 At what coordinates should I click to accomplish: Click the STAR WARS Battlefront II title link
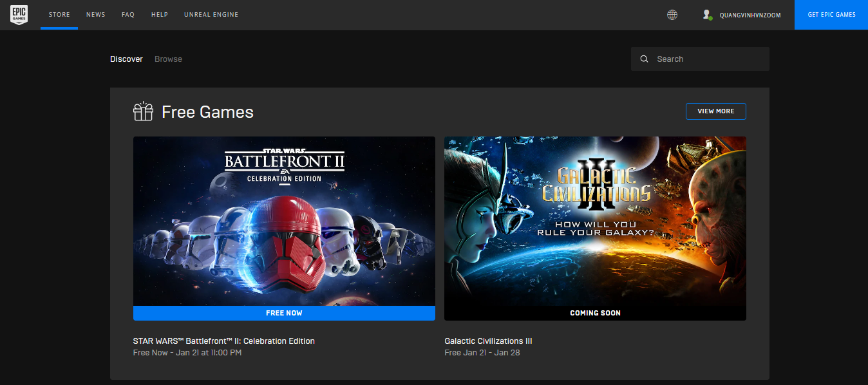click(x=224, y=341)
